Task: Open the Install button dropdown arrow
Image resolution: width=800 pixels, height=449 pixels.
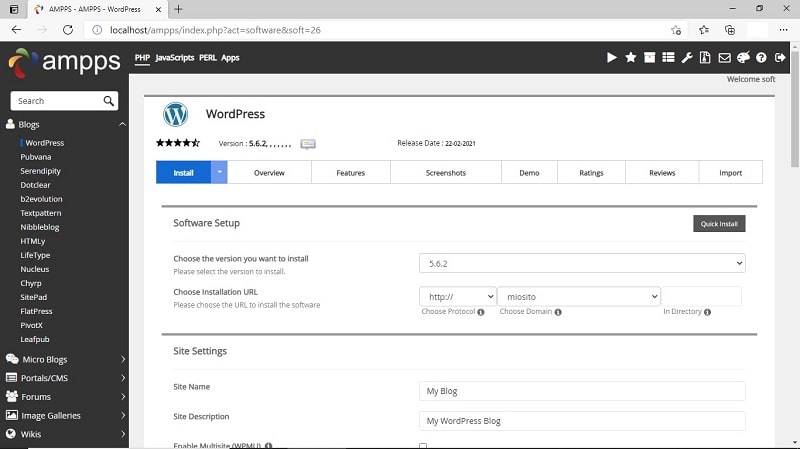Action: tap(219, 172)
